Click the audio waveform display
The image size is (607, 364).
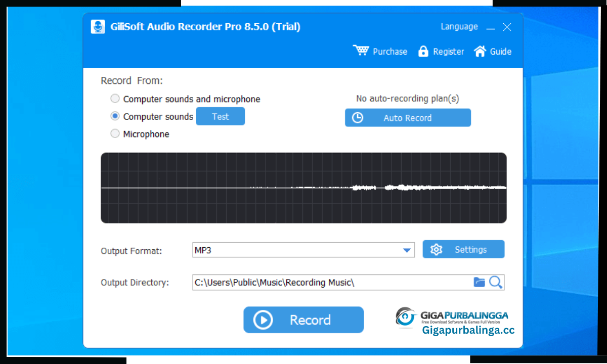coord(303,188)
